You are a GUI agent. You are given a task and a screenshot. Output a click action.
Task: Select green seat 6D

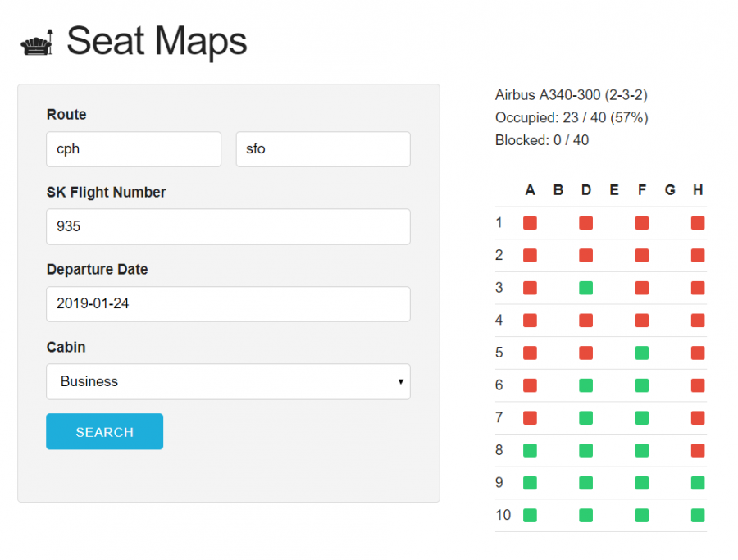tap(585, 385)
